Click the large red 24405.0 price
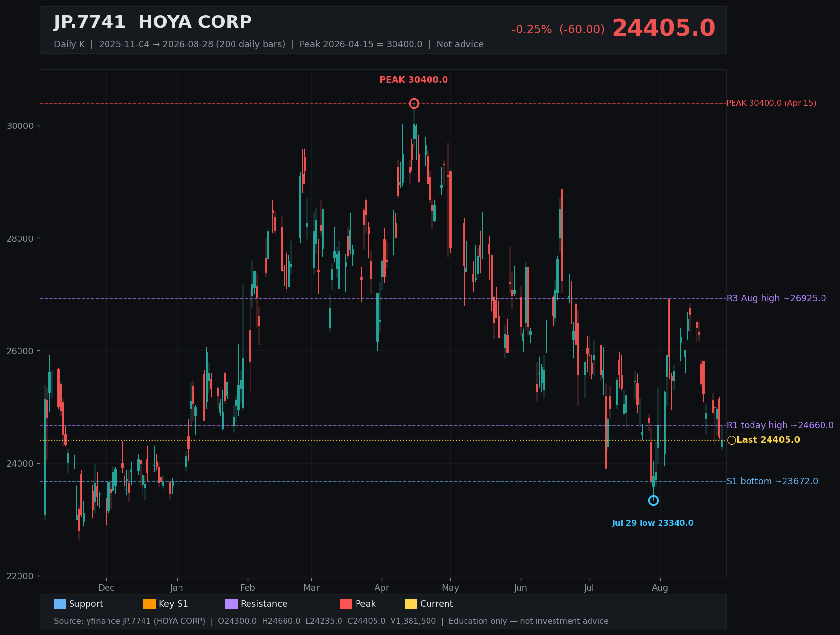Viewport: 840px width, 635px height. 663,28
